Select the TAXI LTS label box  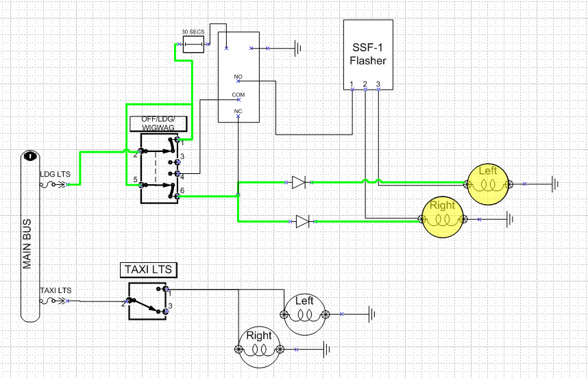click(149, 270)
